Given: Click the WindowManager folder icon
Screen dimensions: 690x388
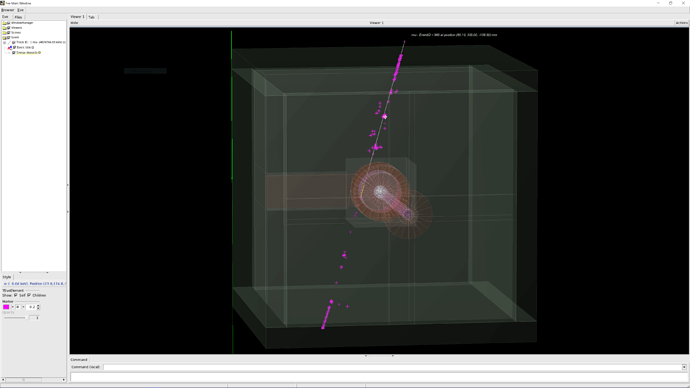Looking at the screenshot, I should [x=4, y=22].
